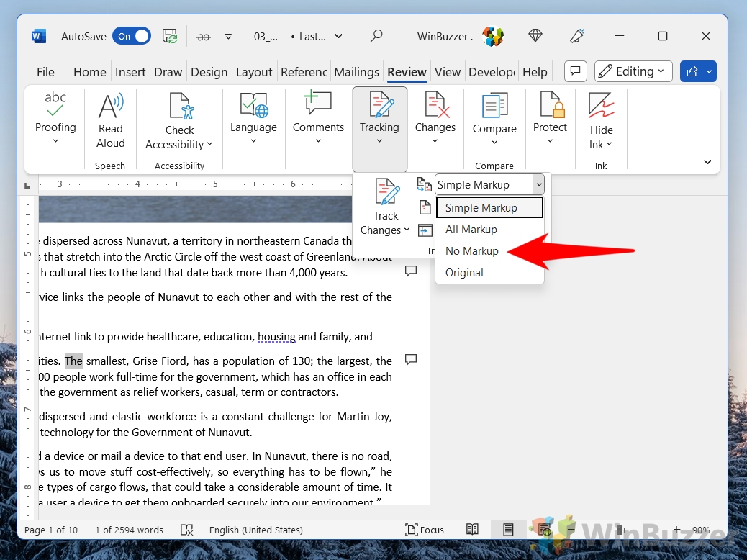Select the Mailings tab
This screenshot has height=560, width=747.
(356, 72)
